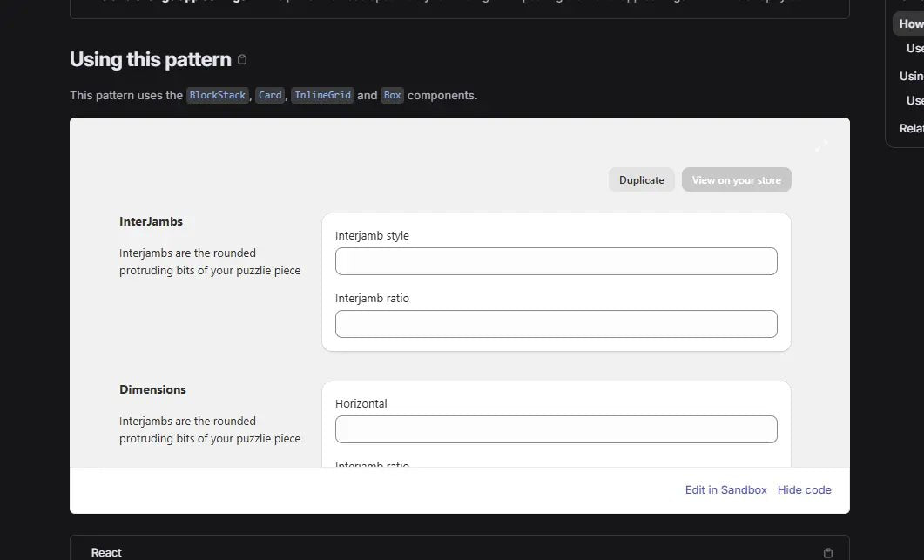924x560 pixels.
Task: Open the example via Edit in Sandbox
Action: point(725,490)
